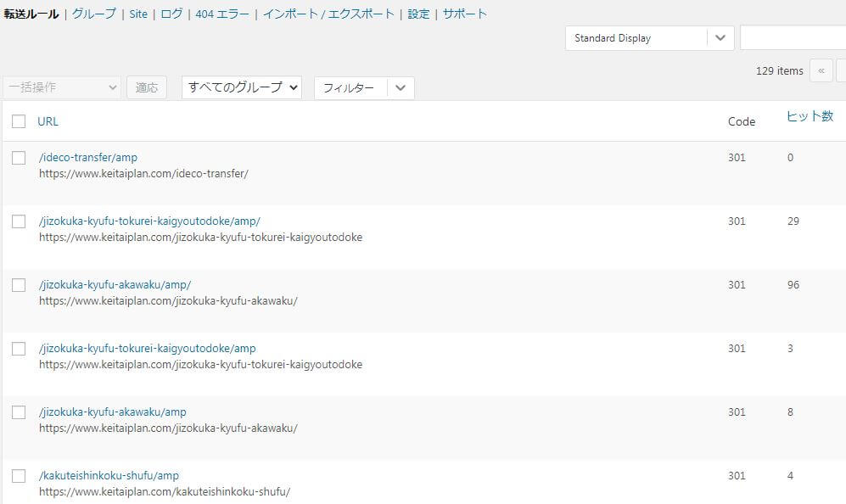Click the Standard Display chevron arrow
The height and width of the screenshot is (504, 846).
[720, 38]
